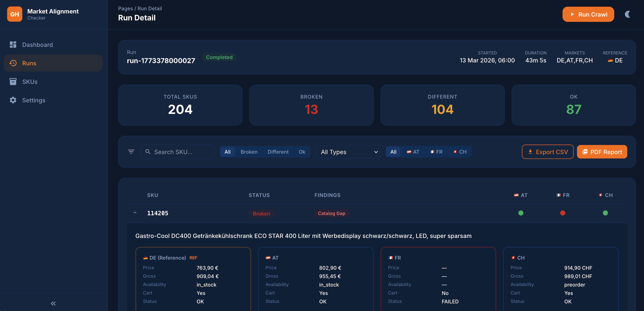Click the red FR status dot
This screenshot has width=644, height=311.
[x=562, y=213]
